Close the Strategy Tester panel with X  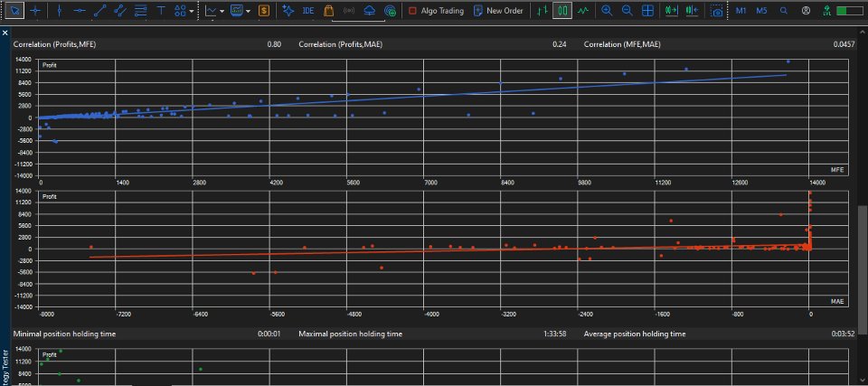tap(5, 33)
